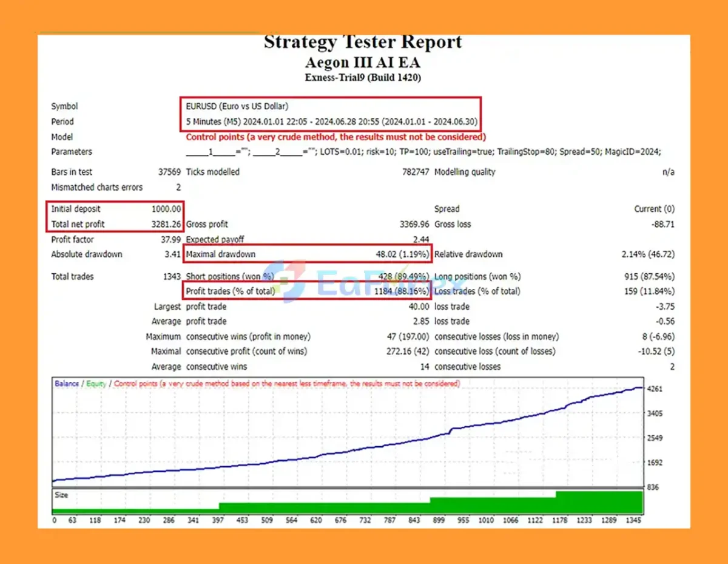Click the 'Profit factor' label

tap(72, 239)
